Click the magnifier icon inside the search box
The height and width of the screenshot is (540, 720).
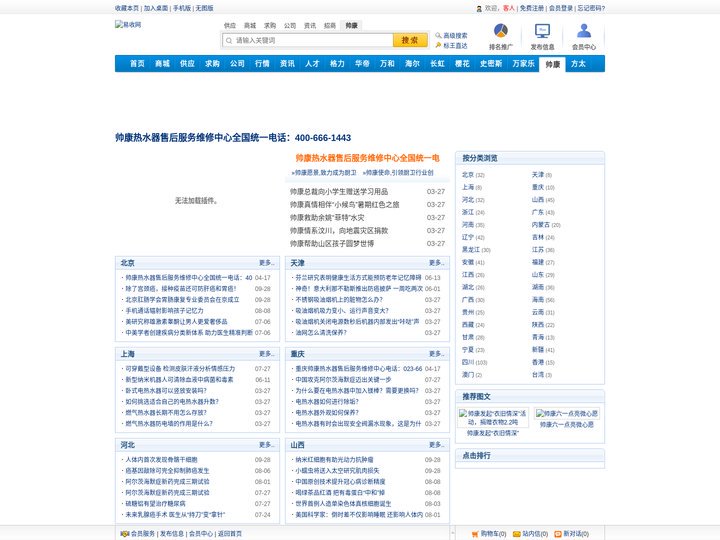(229, 40)
